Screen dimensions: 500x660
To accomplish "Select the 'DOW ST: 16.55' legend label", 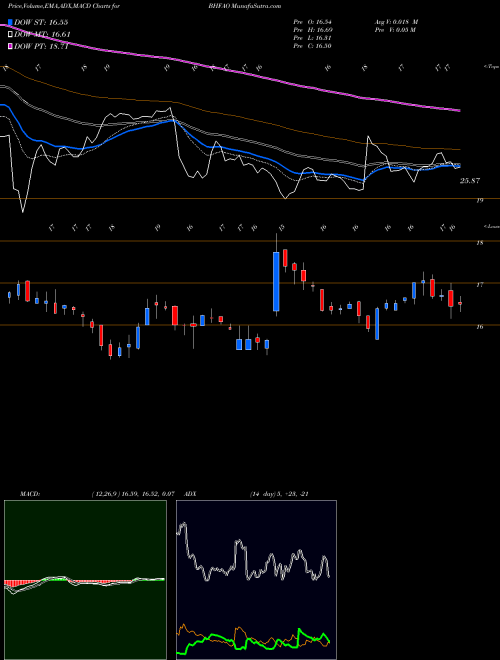I will click(41, 22).
